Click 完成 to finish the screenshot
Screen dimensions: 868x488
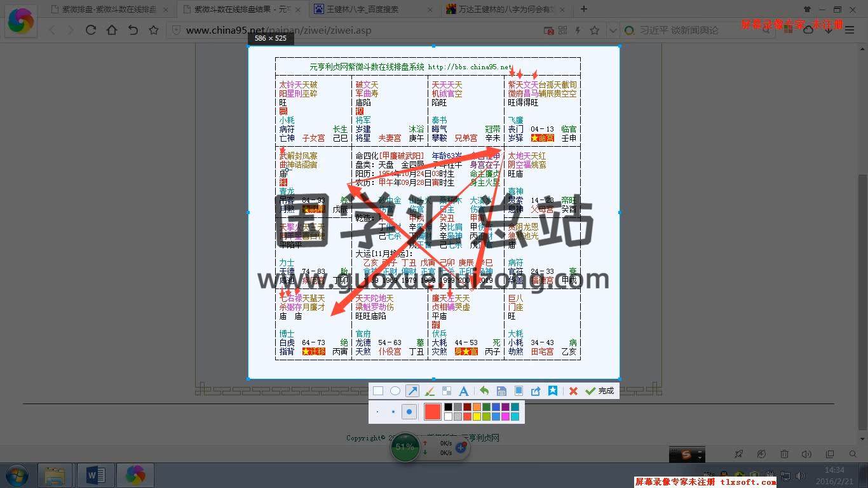[600, 391]
